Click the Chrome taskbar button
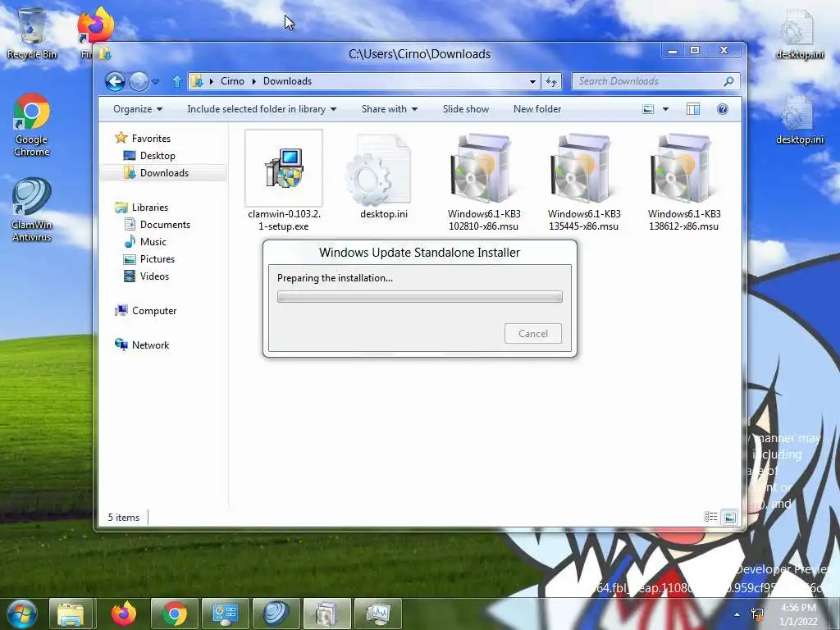 click(x=175, y=614)
